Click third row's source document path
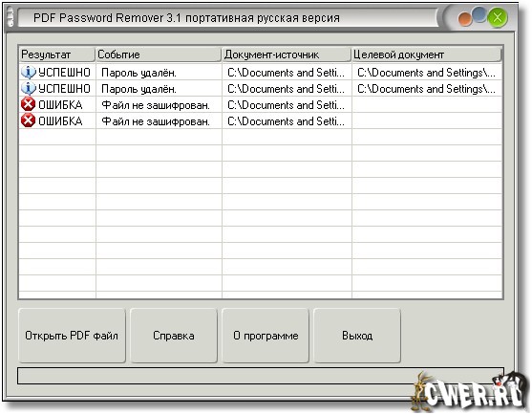 [286, 105]
